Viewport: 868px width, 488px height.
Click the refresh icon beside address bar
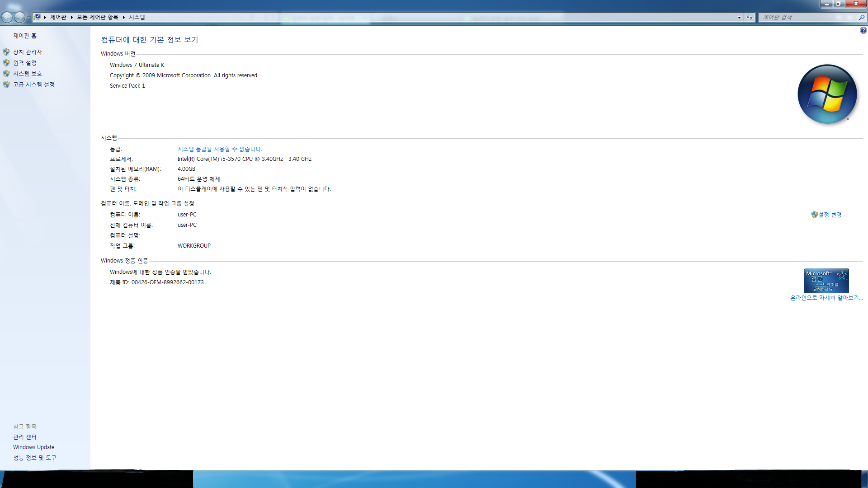(x=750, y=17)
